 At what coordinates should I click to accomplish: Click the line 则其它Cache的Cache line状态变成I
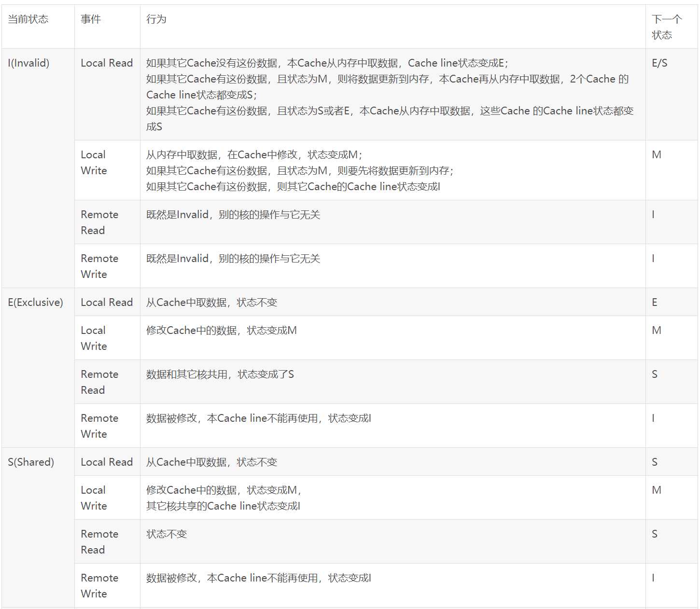(294, 187)
